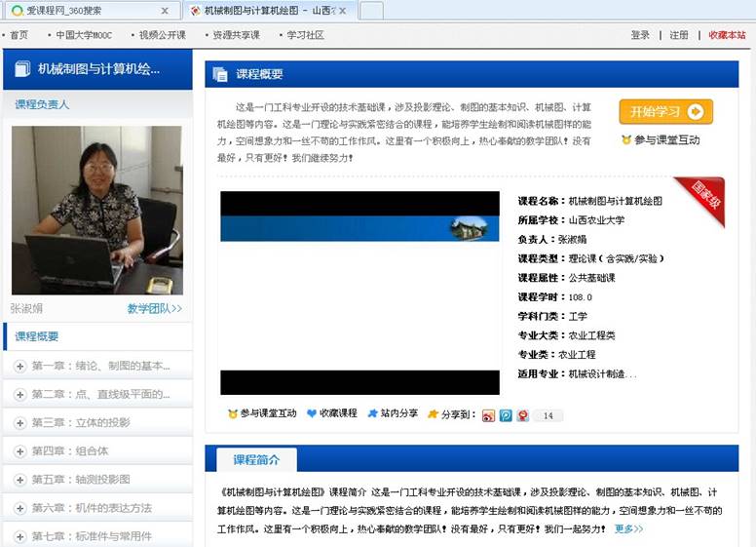Click the pin icon for 站内分享
Screen dimensions: 756x547
point(372,413)
